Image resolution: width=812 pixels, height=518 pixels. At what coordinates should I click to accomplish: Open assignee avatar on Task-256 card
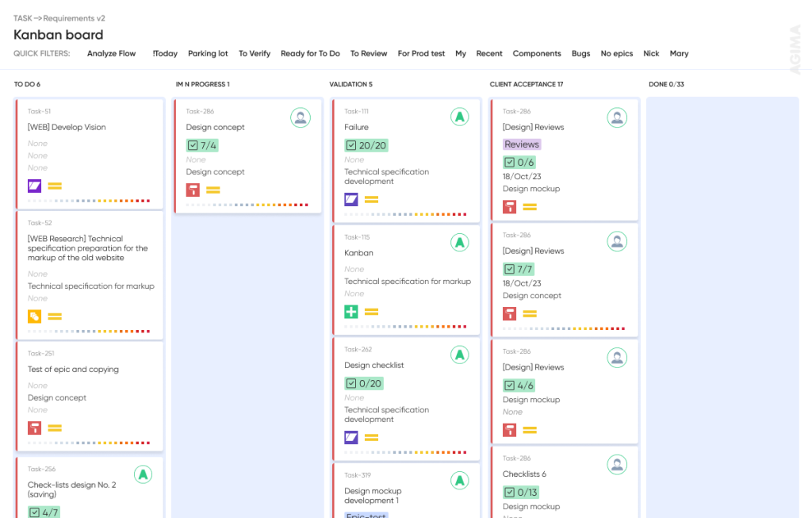click(143, 474)
